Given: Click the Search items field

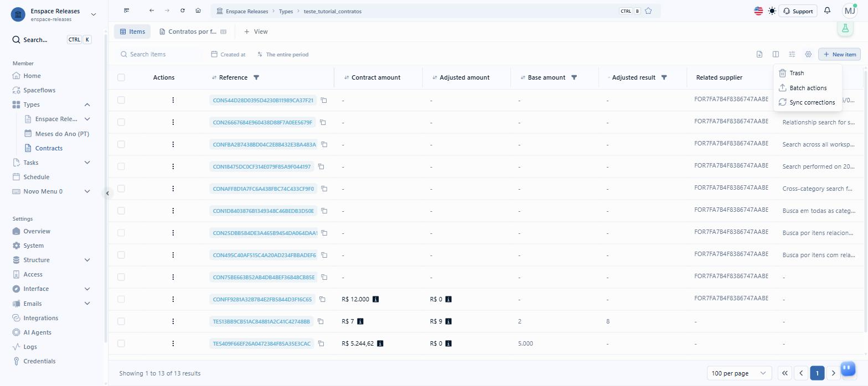Looking at the screenshot, I should point(159,54).
